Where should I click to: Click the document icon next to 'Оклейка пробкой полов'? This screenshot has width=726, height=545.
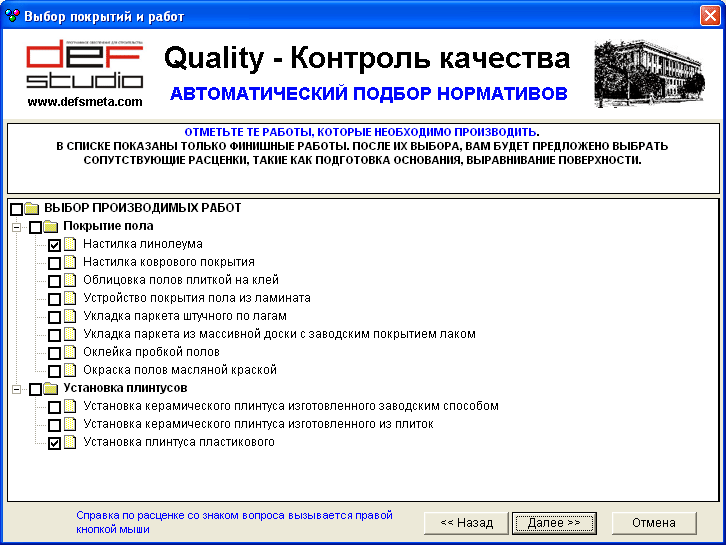coord(70,353)
